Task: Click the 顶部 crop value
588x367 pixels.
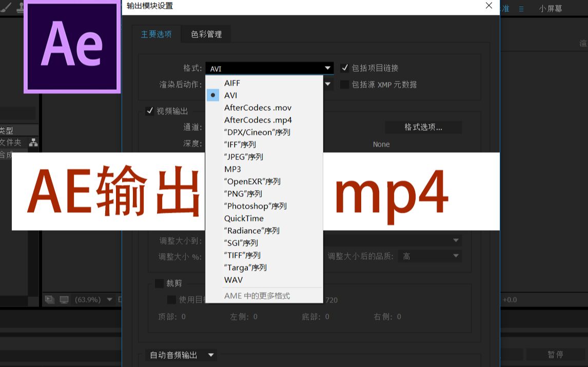Action: coord(183,317)
